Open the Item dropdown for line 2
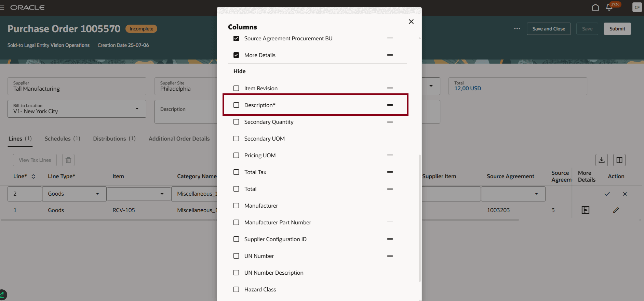644x301 pixels. tap(162, 194)
